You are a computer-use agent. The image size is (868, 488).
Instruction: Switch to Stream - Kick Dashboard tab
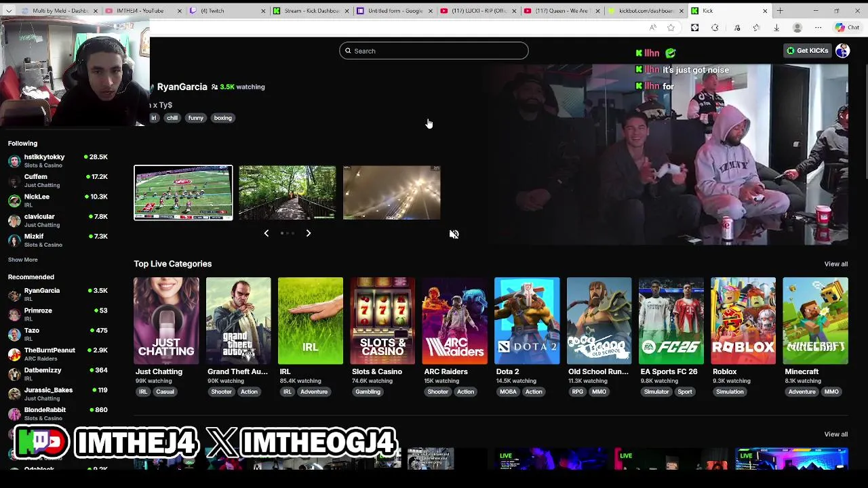click(x=311, y=11)
